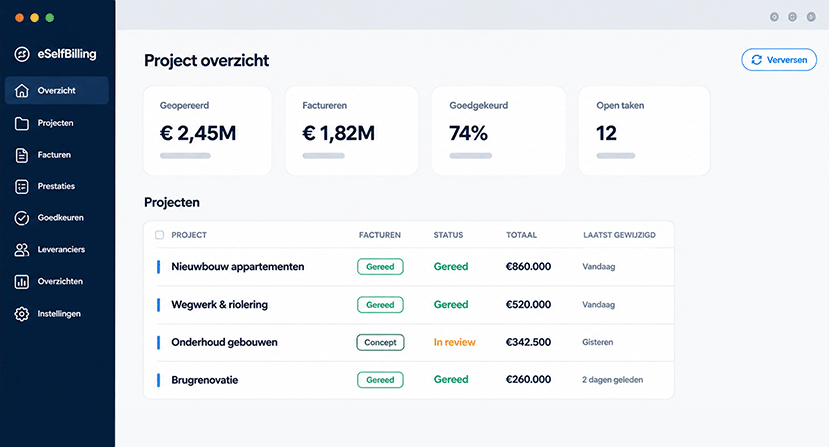Screen dimensions: 829x447
Task: Click the Concept badge for Onderhoud gebouwen
Action: tap(380, 342)
